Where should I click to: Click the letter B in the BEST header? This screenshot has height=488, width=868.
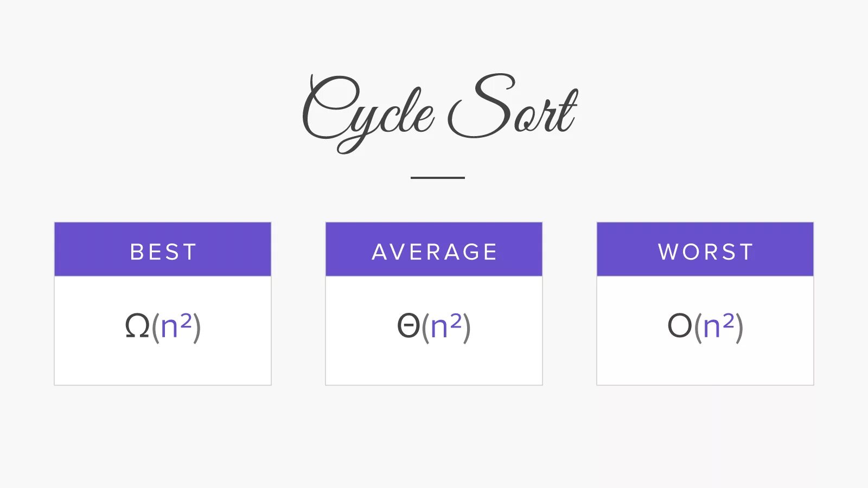136,252
